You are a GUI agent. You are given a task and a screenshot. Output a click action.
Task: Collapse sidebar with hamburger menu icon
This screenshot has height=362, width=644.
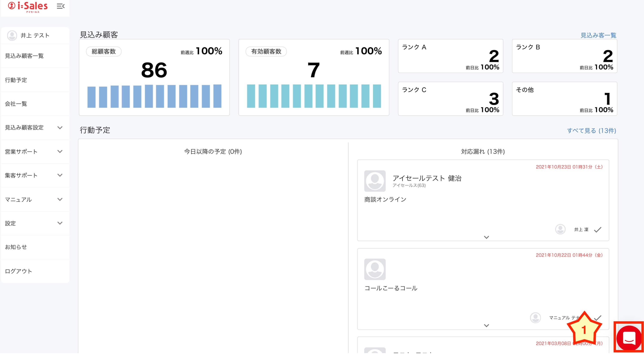61,6
